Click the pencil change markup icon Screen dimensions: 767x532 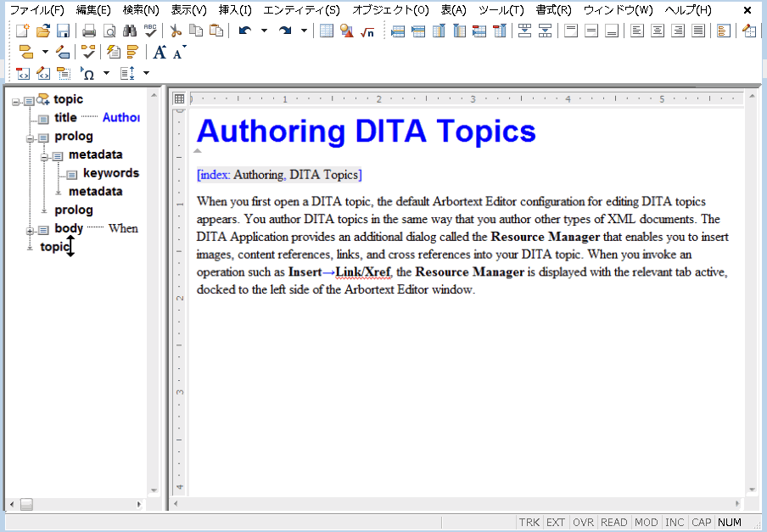tap(63, 52)
